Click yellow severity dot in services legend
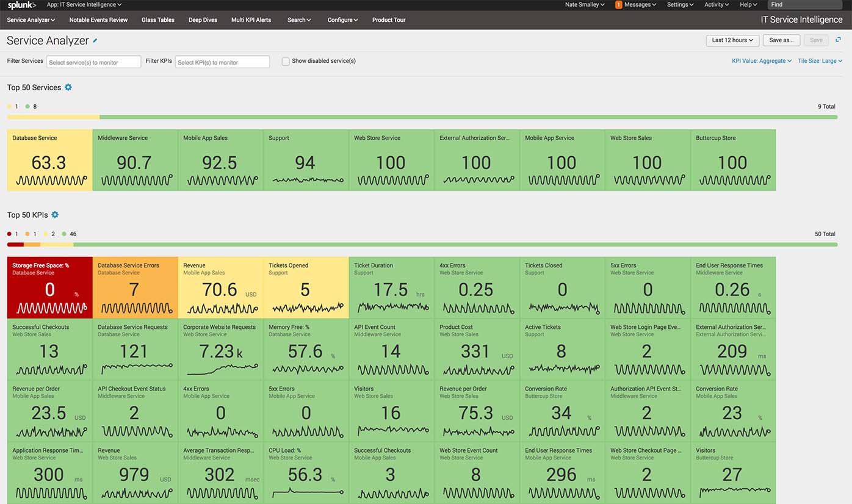Screen dimensions: 852x504 (x=9, y=106)
